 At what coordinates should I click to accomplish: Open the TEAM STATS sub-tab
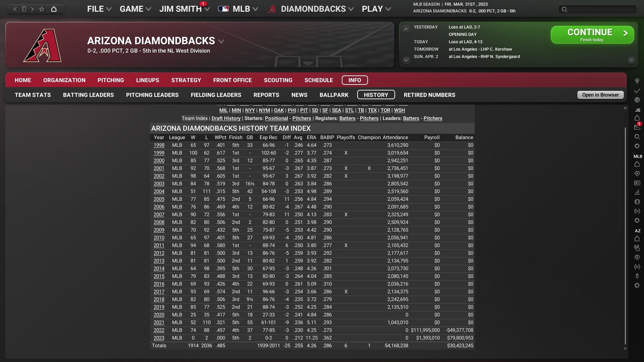coord(33,95)
